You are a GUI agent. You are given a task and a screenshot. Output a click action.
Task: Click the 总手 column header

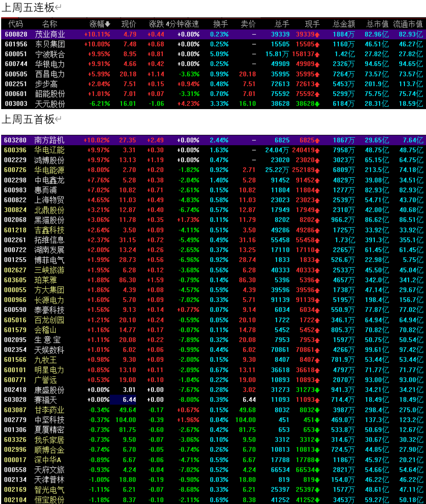(x=282, y=24)
